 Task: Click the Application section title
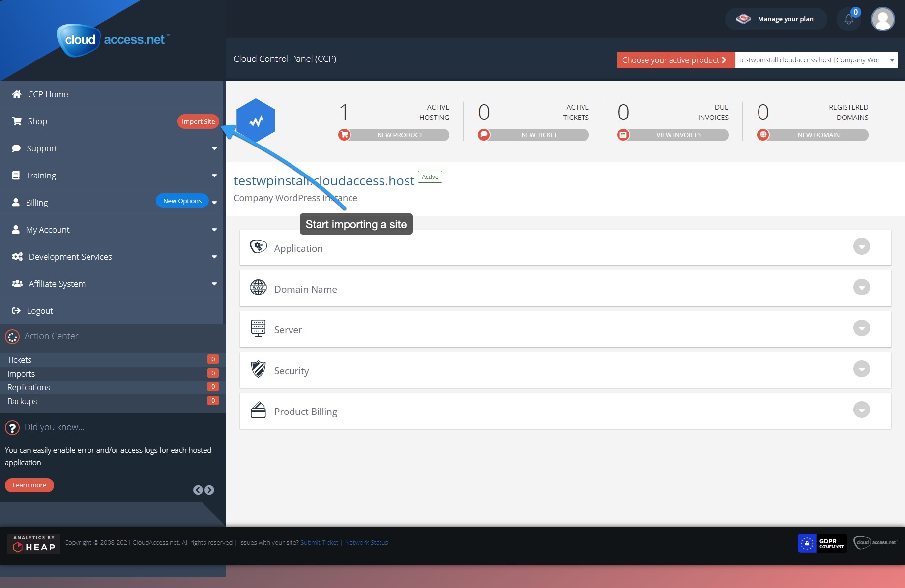click(x=298, y=248)
